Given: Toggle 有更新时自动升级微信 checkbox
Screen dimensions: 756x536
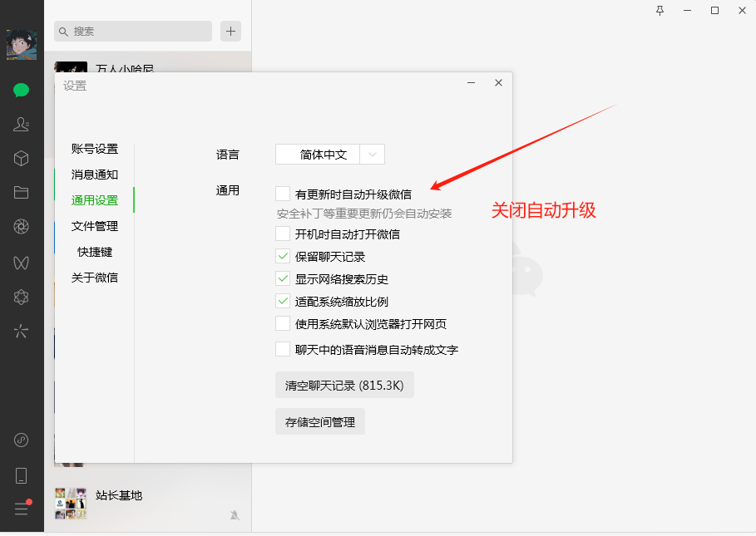Looking at the screenshot, I should [x=283, y=194].
